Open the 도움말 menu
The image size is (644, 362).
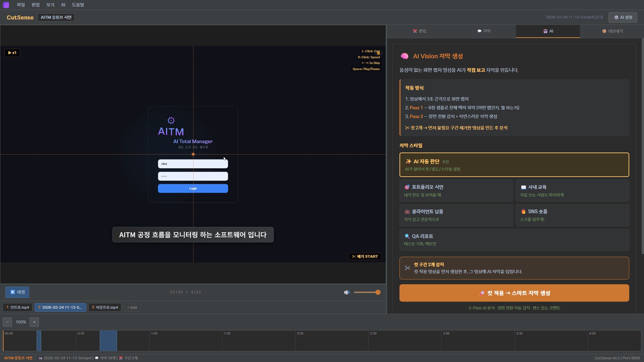78,5
